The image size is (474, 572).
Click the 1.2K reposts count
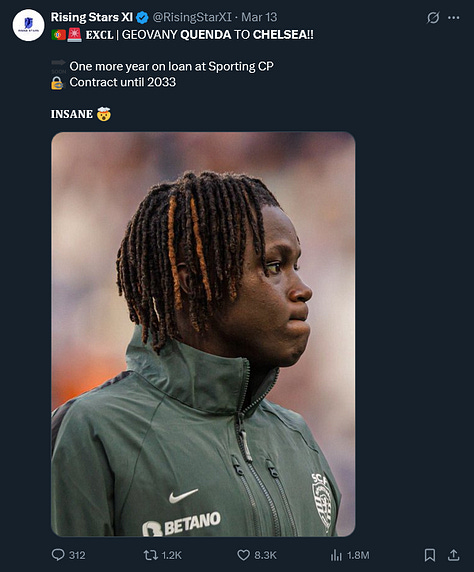pos(171,555)
